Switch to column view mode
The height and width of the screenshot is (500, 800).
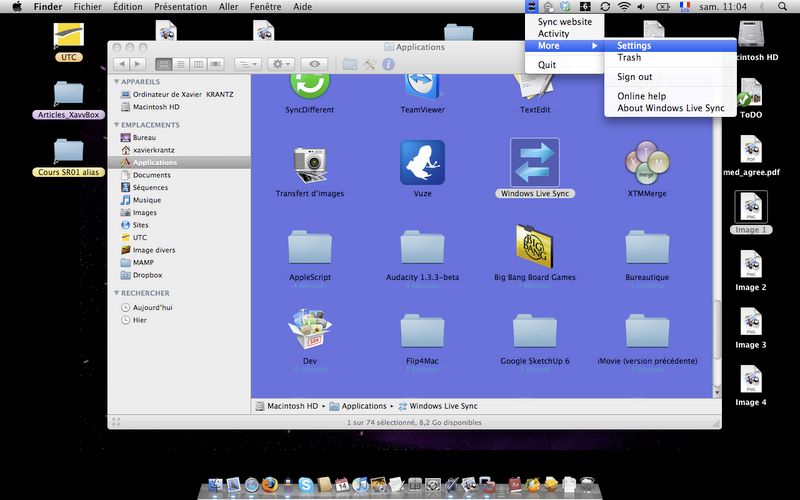coord(198,64)
